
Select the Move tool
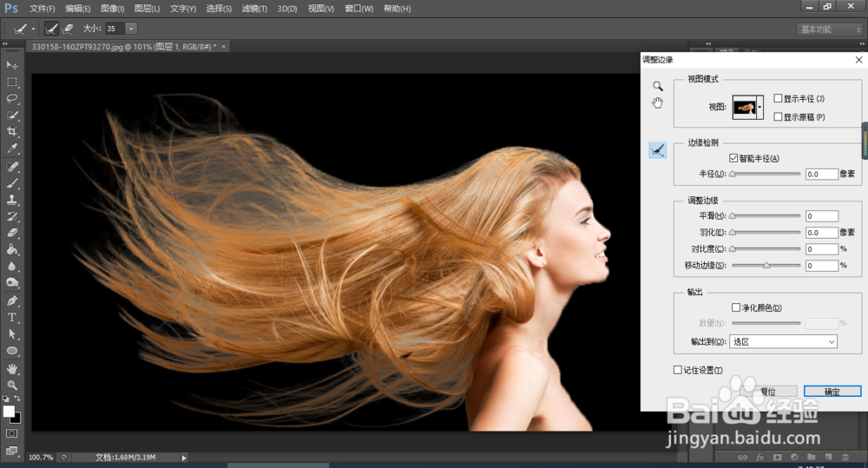pos(12,65)
